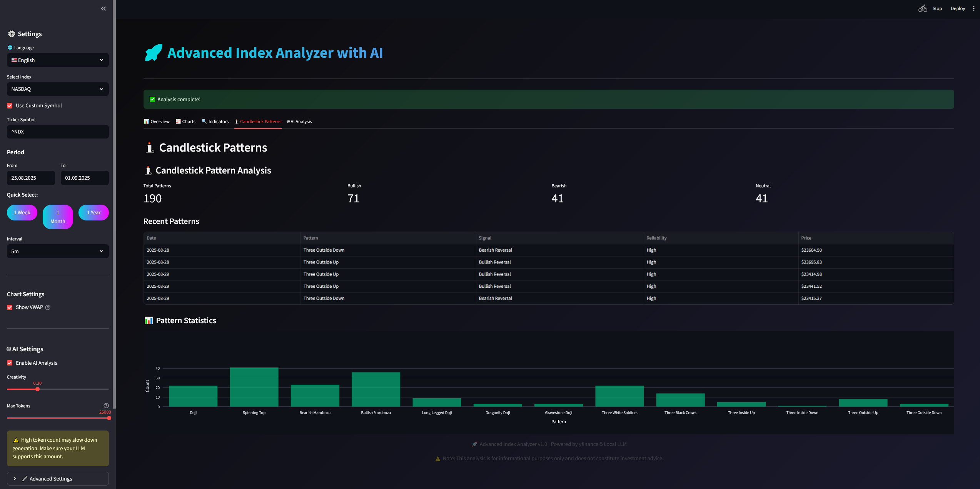Open the Language dropdown

coord(58,60)
